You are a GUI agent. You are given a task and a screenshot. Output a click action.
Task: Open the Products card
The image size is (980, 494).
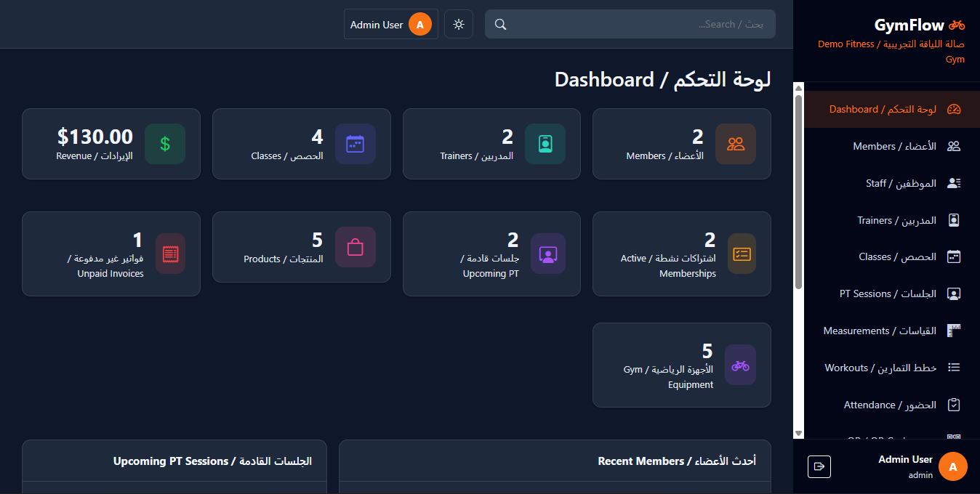tap(302, 247)
